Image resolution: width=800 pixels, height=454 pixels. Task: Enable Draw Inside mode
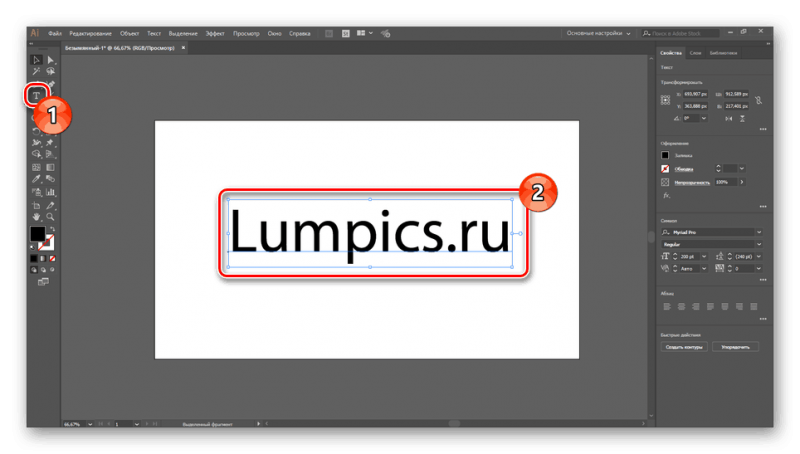[52, 270]
